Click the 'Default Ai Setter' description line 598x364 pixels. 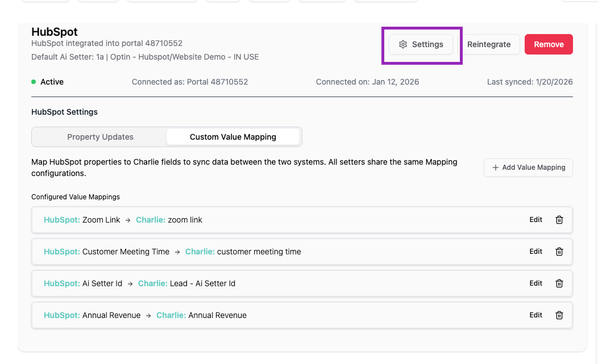pos(145,57)
